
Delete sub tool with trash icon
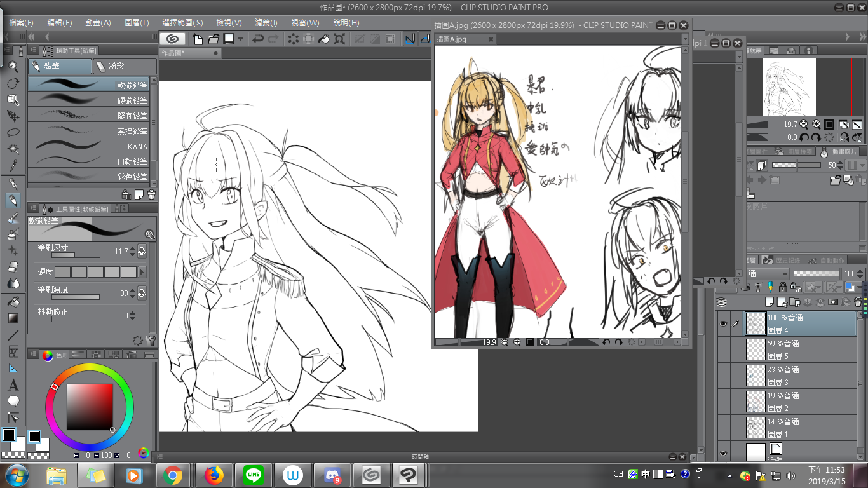point(151,194)
